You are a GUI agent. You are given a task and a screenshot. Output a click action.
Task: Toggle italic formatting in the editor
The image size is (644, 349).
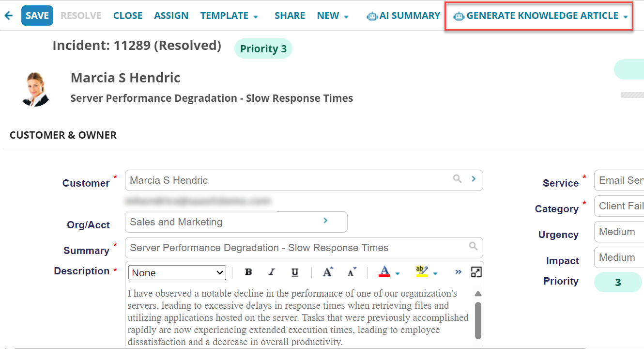coord(272,272)
